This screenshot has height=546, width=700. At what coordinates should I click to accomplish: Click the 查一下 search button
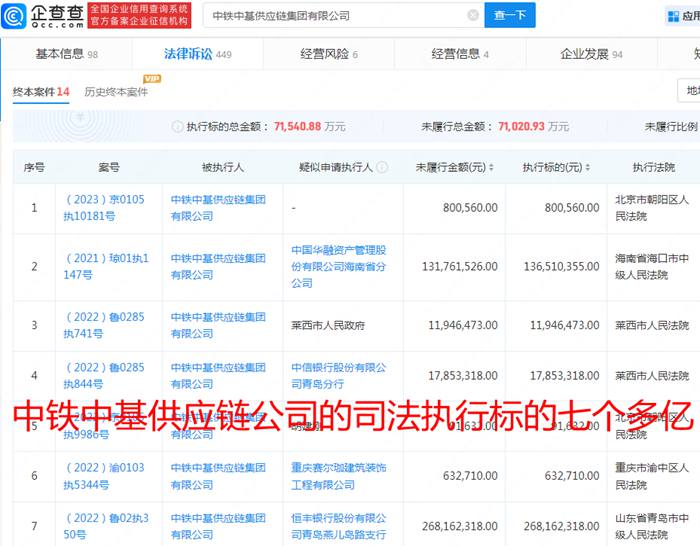click(509, 15)
